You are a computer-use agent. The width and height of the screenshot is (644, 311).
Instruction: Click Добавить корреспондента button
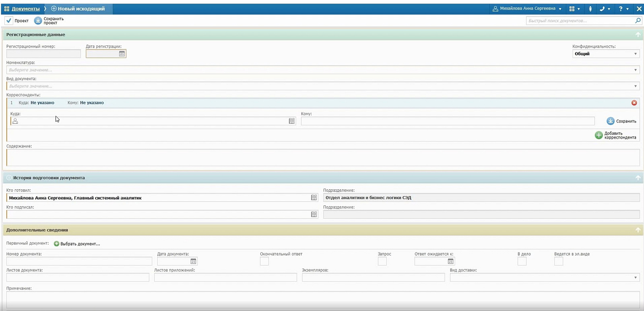pos(616,135)
